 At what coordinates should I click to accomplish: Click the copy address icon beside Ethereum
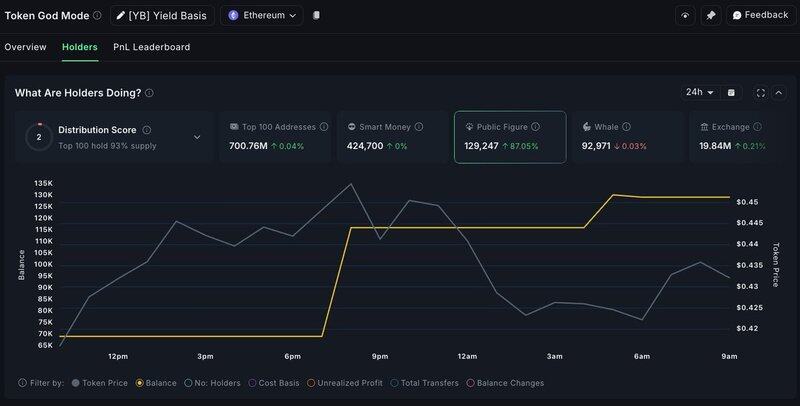coord(317,16)
